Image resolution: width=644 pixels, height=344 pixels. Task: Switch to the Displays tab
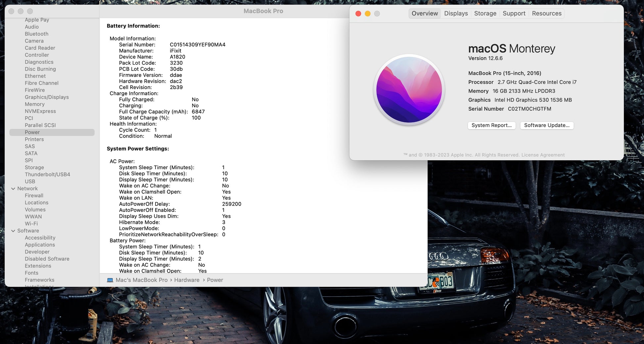[456, 14]
